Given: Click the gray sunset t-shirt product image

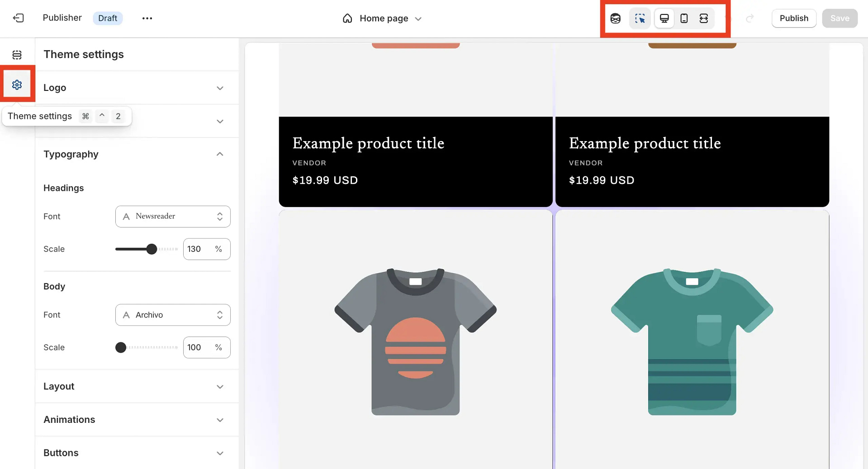Looking at the screenshot, I should click(416, 341).
